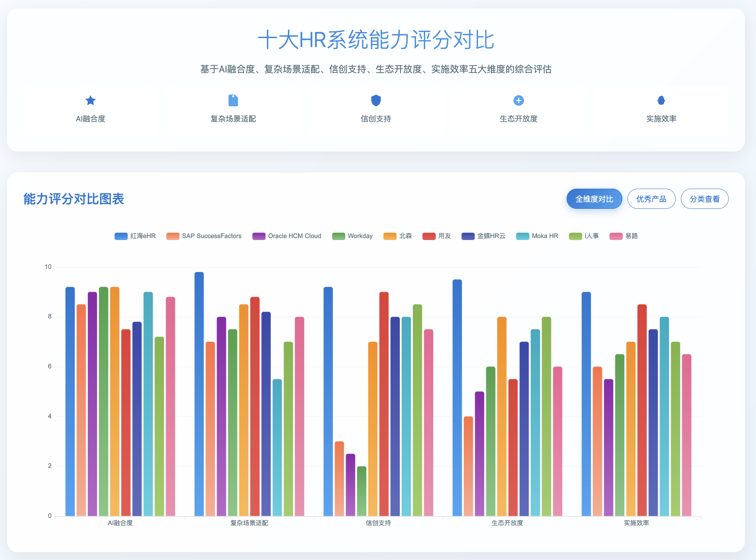Click the bell icon for 实施效率
756x560 pixels.
pos(661,100)
